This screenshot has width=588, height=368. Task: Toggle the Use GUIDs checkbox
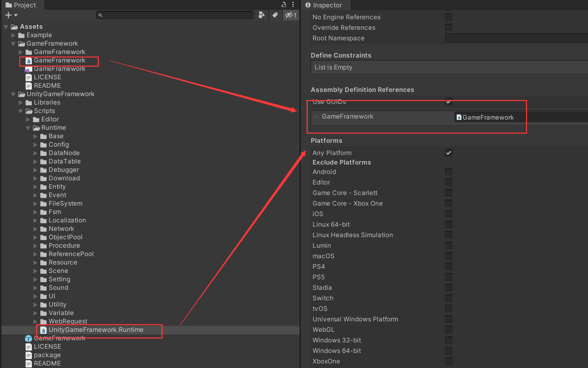[449, 102]
